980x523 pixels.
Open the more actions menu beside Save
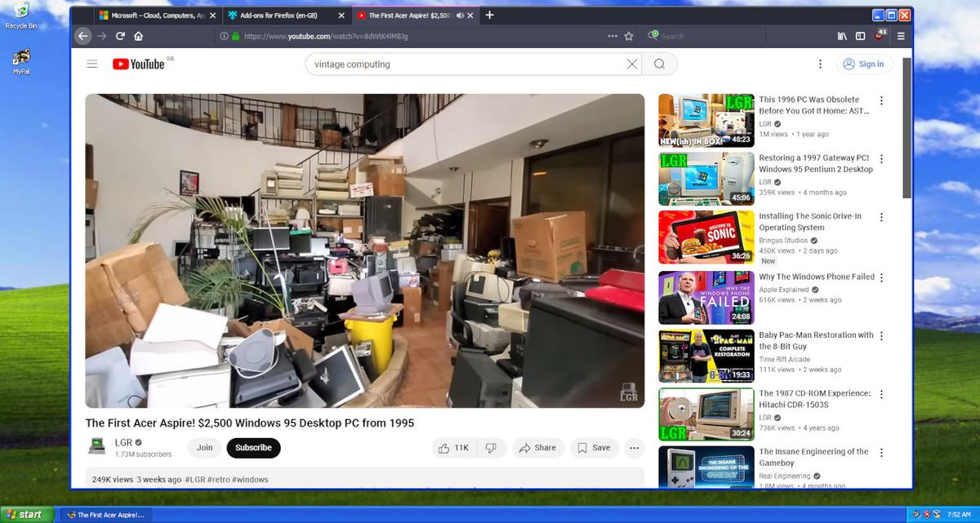(635, 447)
